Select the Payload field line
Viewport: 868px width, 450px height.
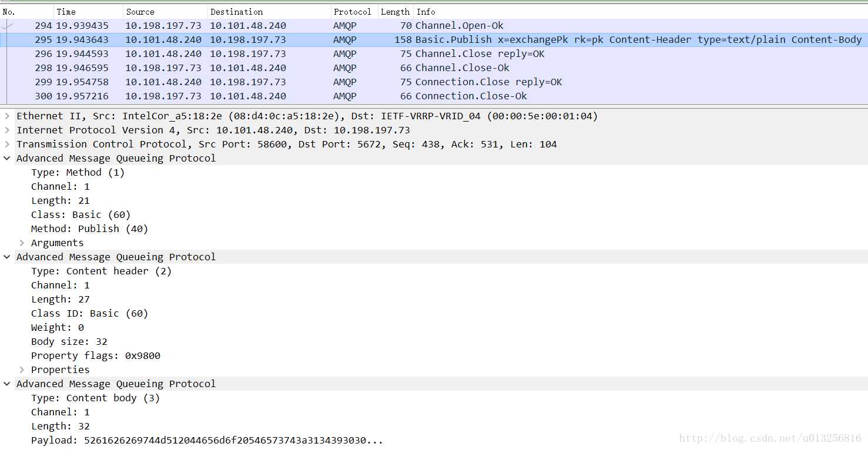click(x=207, y=441)
